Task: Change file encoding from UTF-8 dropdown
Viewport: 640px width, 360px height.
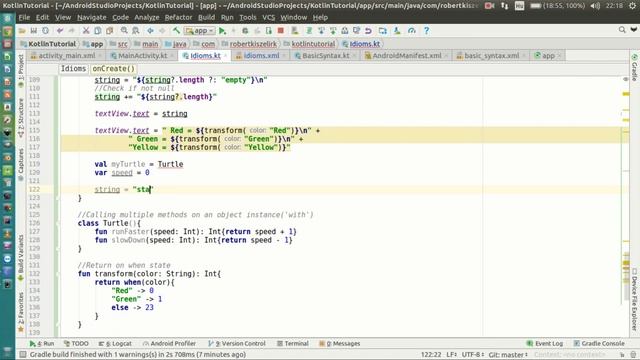Action: [473, 355]
